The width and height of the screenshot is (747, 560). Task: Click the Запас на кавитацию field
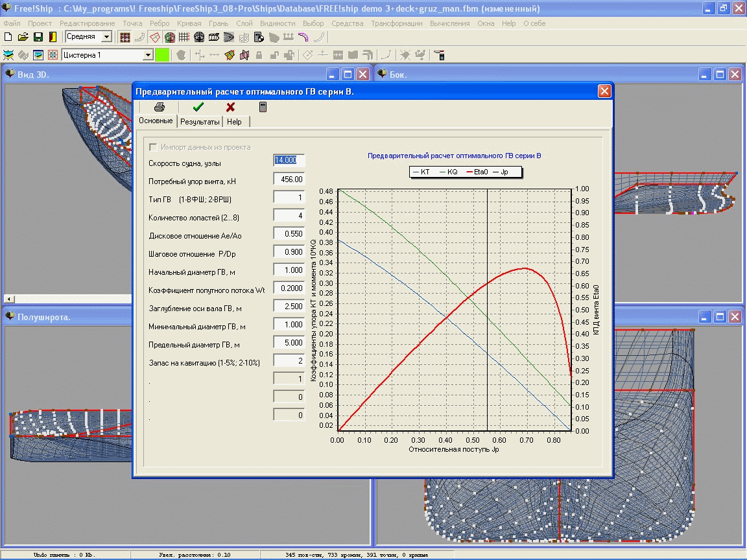(x=289, y=360)
